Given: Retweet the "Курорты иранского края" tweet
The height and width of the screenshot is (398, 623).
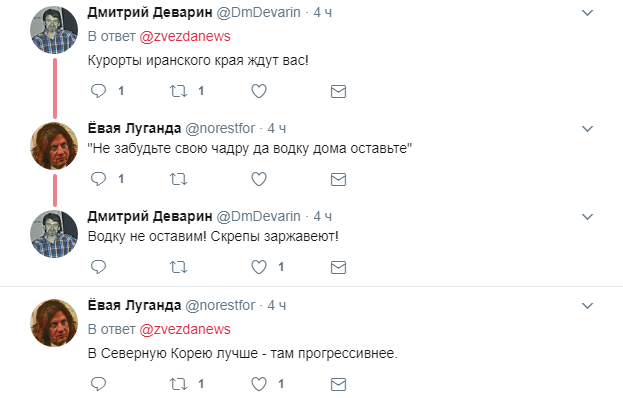Looking at the screenshot, I should [178, 91].
